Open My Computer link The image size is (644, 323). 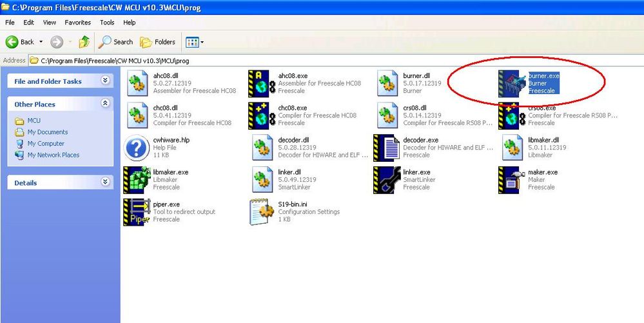pos(46,143)
